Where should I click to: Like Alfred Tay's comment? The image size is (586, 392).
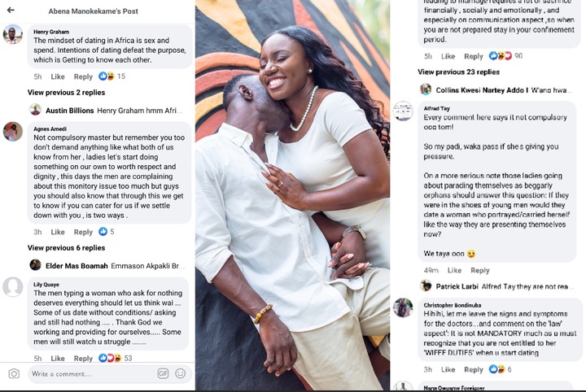(x=454, y=270)
